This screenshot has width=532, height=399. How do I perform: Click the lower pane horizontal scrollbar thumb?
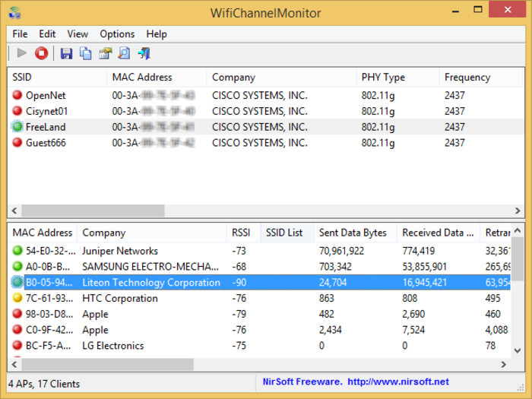click(108, 364)
